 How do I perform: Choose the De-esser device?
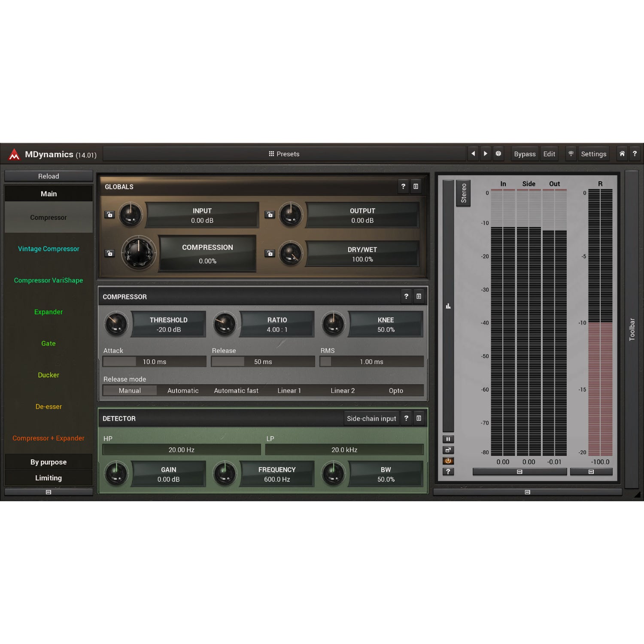click(x=49, y=407)
